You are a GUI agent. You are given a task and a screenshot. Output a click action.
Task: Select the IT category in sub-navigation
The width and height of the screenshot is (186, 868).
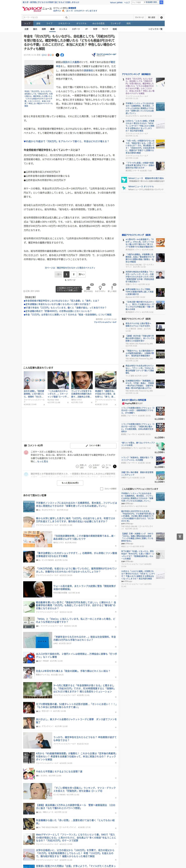pos(86,29)
